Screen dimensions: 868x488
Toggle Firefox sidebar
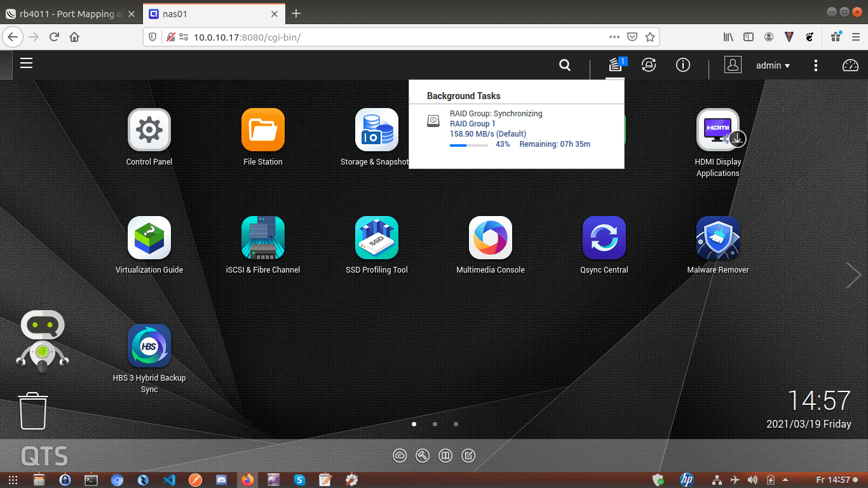tap(749, 37)
